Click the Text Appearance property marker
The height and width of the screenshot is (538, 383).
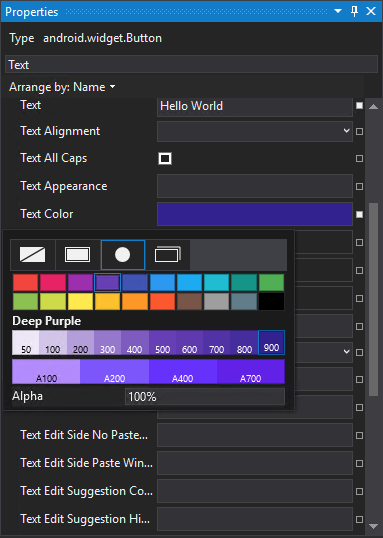pos(359,186)
